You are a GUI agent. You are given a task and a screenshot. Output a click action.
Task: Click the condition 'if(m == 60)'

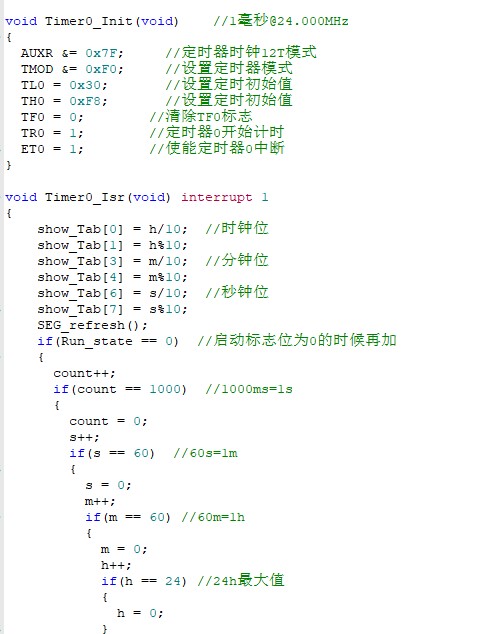pos(128,518)
